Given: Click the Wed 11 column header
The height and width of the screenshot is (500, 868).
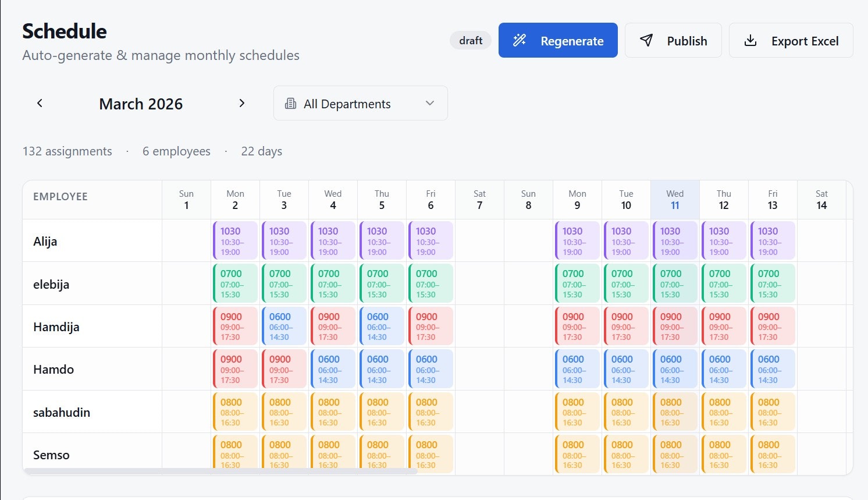Looking at the screenshot, I should tap(675, 199).
